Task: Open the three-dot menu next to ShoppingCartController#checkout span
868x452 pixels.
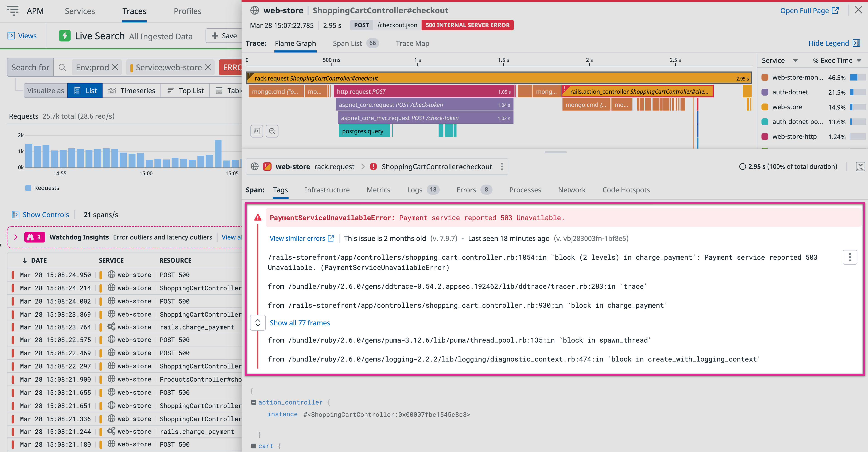Action: 502,166
